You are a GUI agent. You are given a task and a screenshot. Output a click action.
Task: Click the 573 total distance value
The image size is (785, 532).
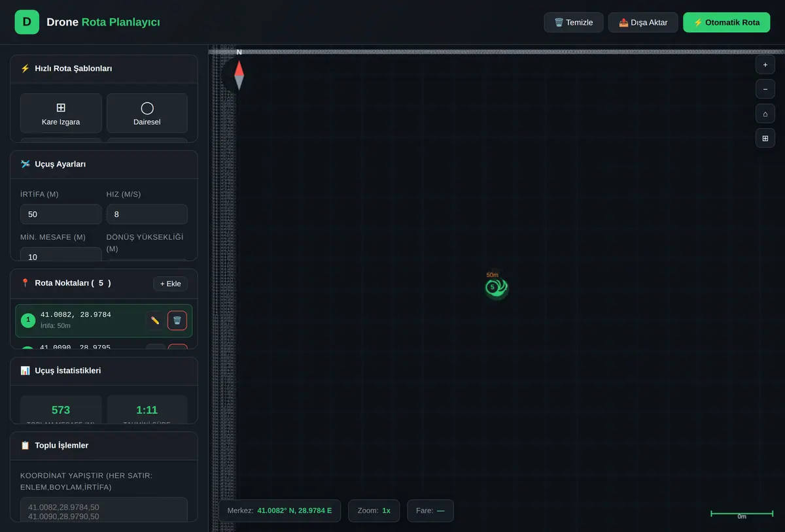[x=61, y=410]
